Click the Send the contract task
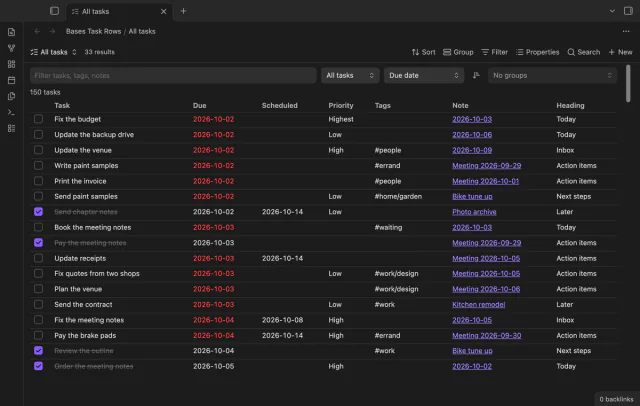 click(83, 304)
